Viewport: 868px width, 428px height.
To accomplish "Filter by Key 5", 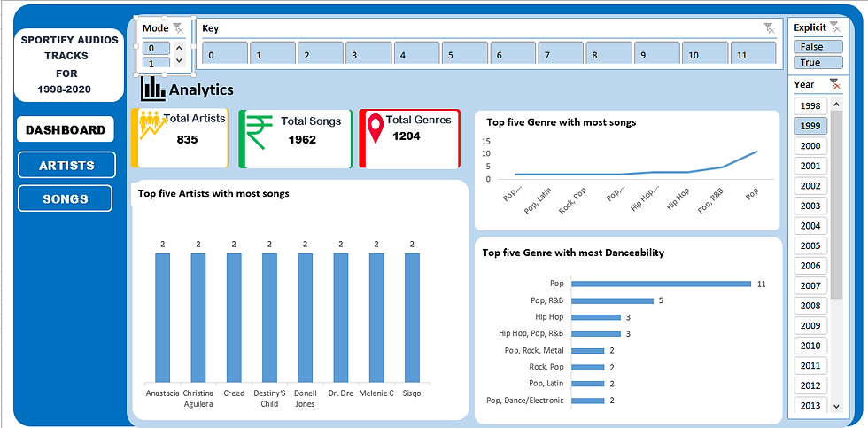I will pos(464,54).
